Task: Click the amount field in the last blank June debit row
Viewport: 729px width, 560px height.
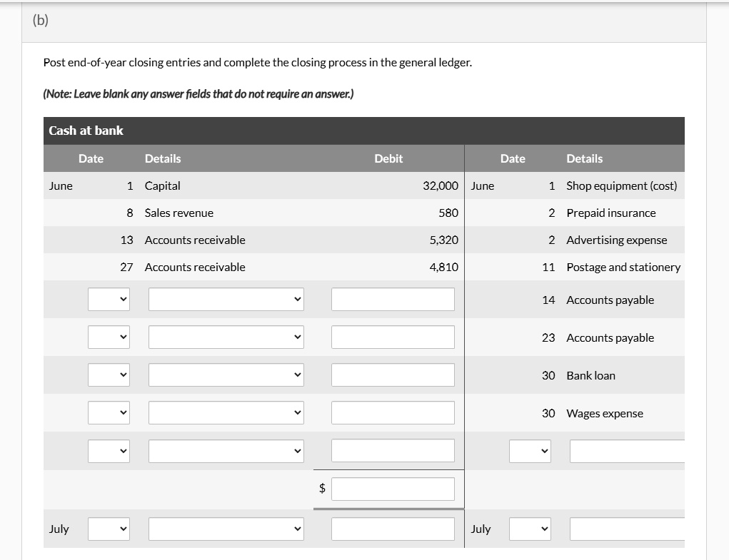Action: pyautogui.click(x=393, y=451)
